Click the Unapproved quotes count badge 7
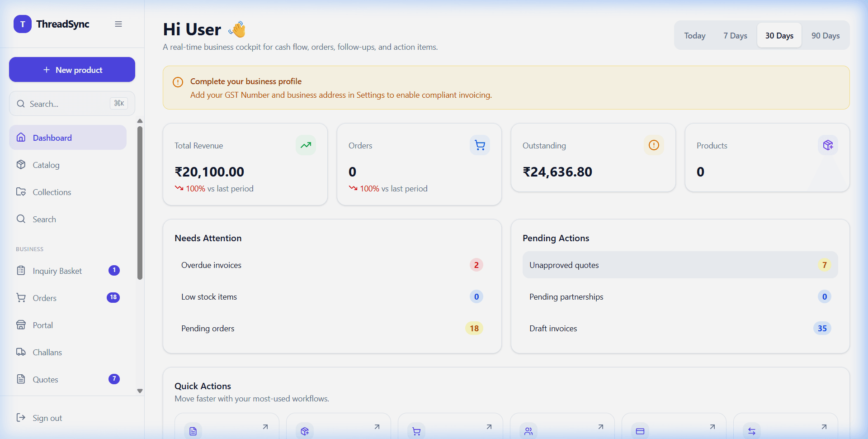The image size is (868, 439). [x=825, y=265]
